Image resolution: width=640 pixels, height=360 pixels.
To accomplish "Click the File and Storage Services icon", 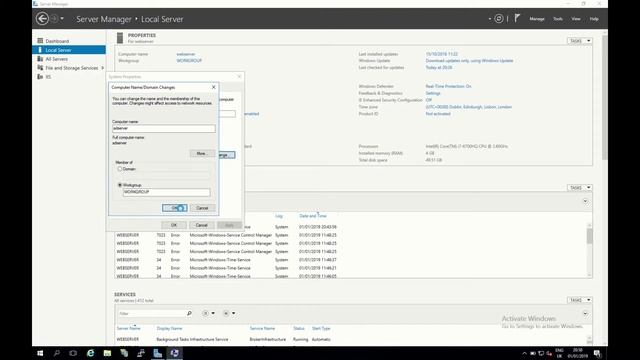I will tap(40, 68).
